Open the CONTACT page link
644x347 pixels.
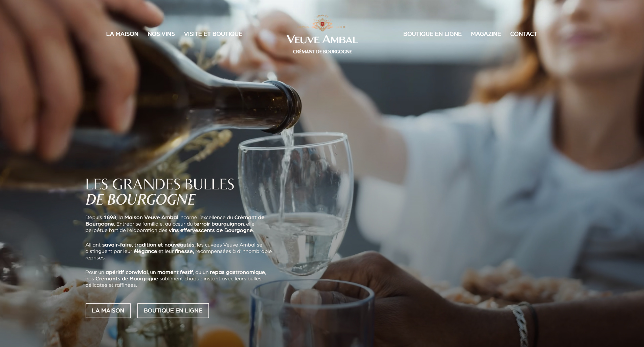click(x=524, y=34)
